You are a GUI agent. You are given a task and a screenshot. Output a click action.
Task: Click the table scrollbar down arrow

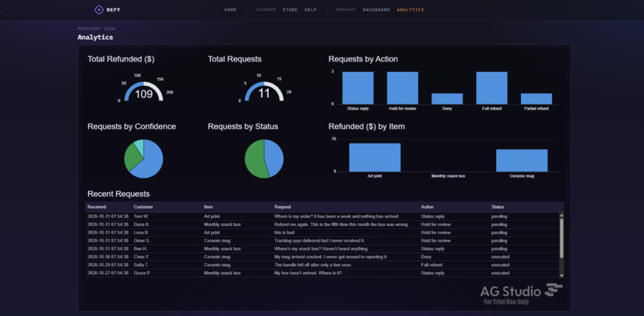click(562, 276)
